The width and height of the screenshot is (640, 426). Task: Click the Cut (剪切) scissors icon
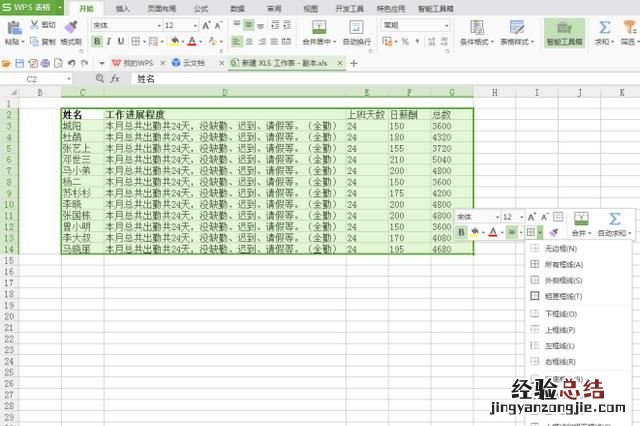click(x=35, y=25)
